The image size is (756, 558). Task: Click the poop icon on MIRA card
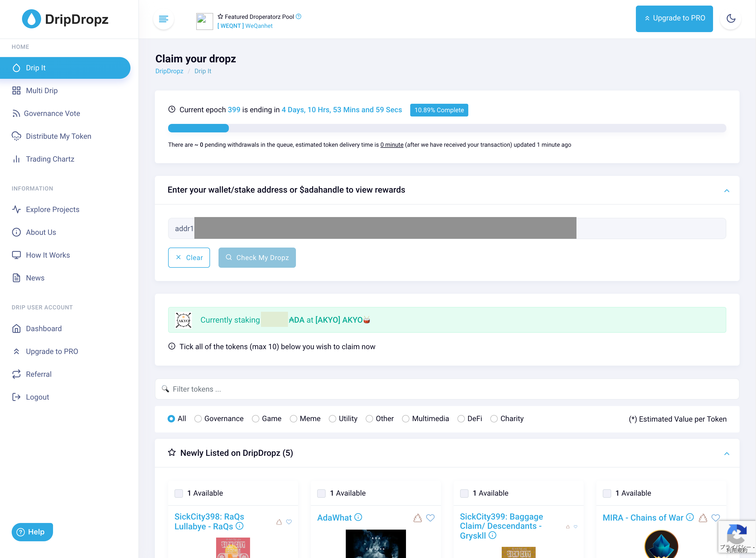tap(703, 518)
